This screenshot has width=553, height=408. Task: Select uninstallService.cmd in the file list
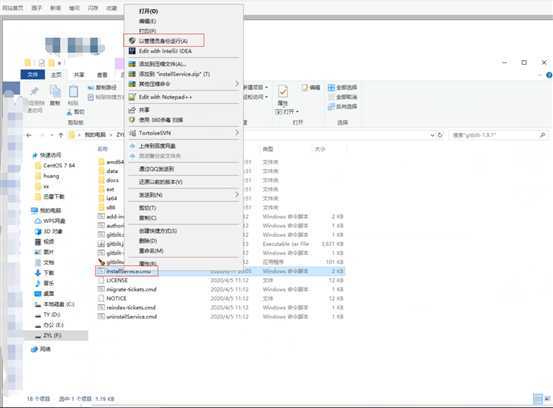127,317
